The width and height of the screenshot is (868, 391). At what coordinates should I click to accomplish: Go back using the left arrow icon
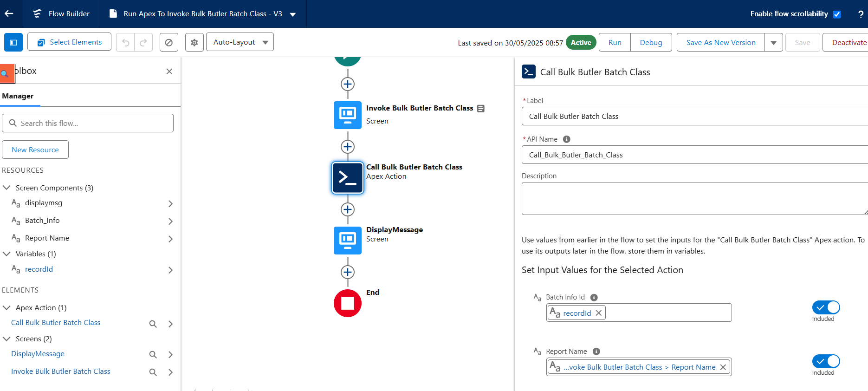pos(9,13)
